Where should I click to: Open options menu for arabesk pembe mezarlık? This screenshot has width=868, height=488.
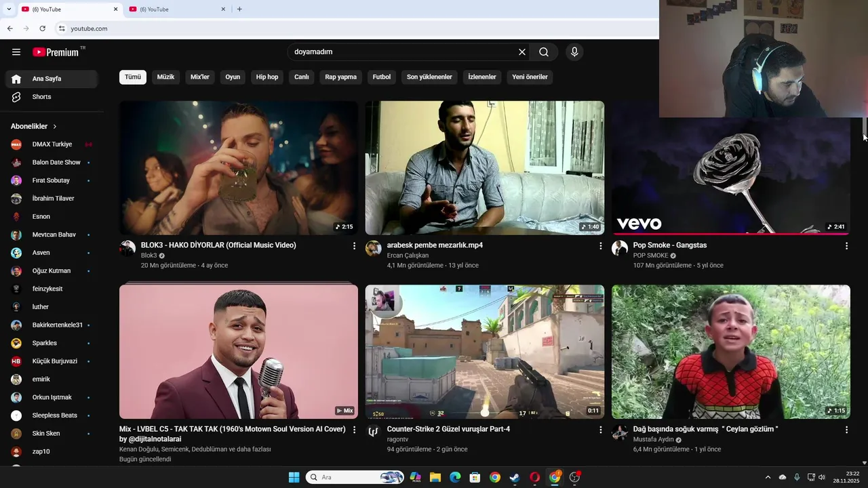(600, 246)
